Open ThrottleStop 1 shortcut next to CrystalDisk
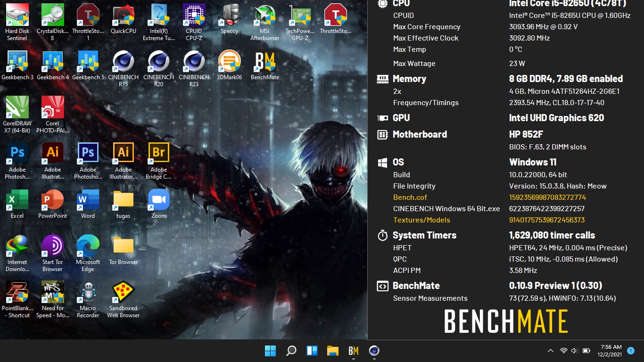 (x=88, y=22)
